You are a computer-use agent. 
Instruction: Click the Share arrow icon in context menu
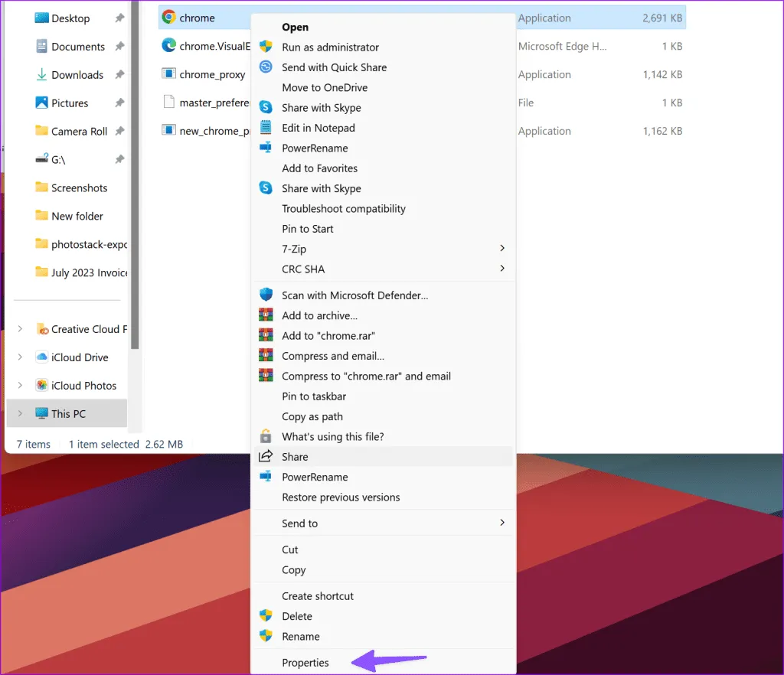coord(266,457)
